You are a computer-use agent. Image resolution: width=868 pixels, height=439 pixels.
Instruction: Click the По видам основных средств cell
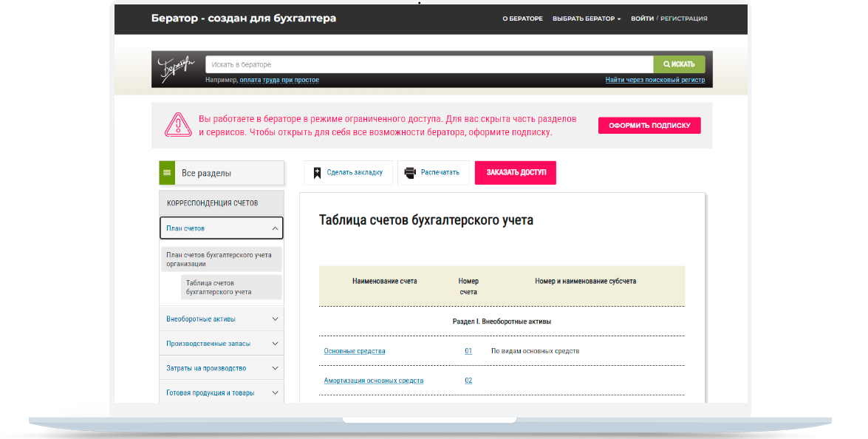point(536,351)
